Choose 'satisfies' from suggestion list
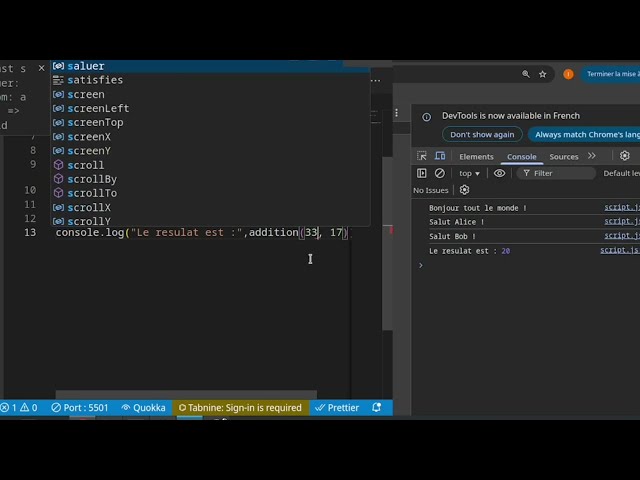This screenshot has width=640, height=480. [x=210, y=80]
